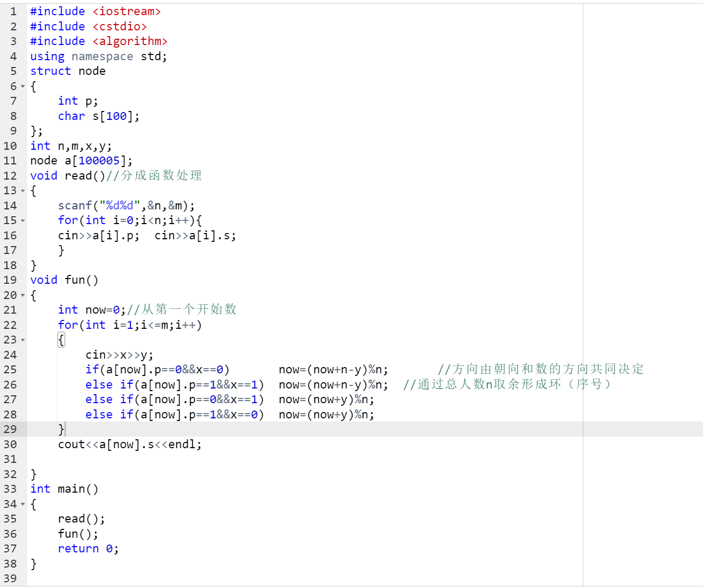Collapse the fun() function fold arrow at line 20
This screenshot has height=588, width=703.
point(23,295)
